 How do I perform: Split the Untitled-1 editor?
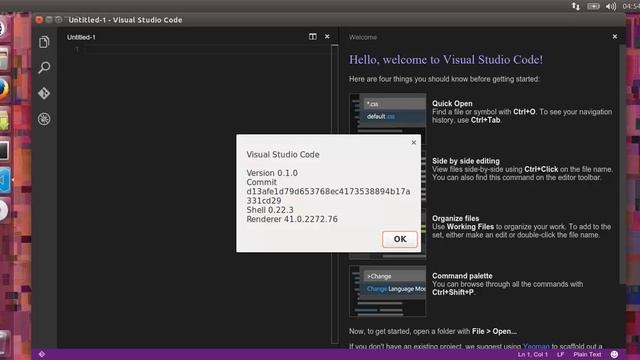313,37
